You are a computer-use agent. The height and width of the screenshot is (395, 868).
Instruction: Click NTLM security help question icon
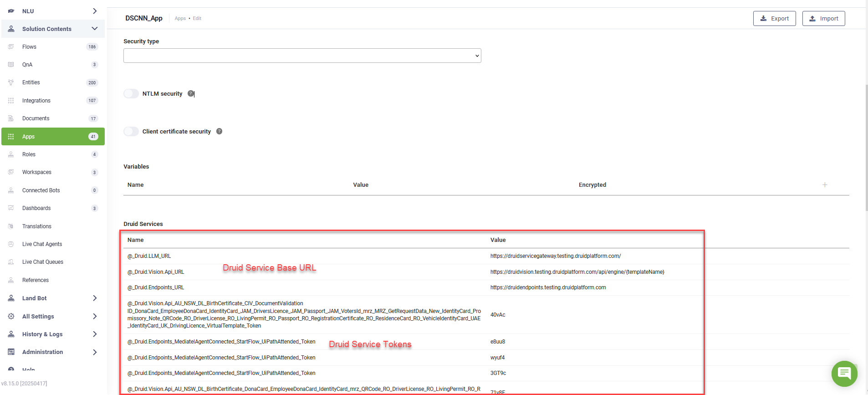click(191, 93)
